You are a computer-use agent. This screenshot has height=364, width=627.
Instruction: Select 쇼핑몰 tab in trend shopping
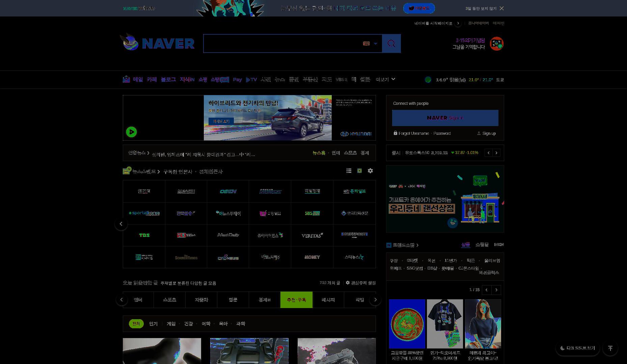tap(482, 245)
